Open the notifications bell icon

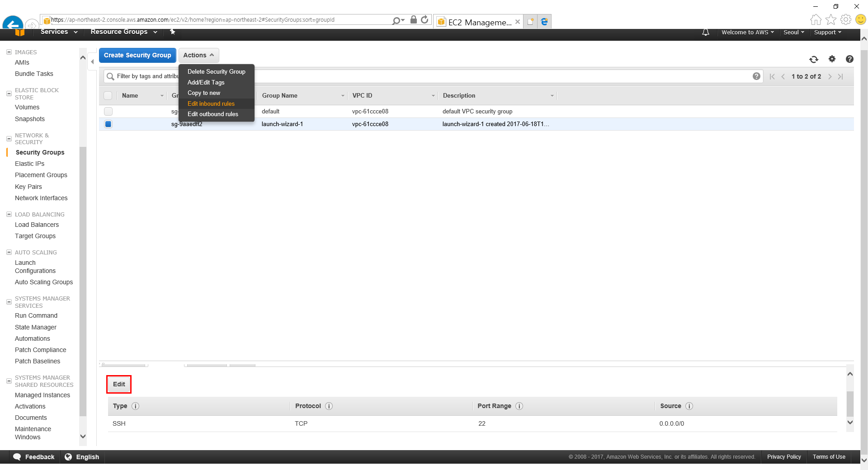(706, 33)
